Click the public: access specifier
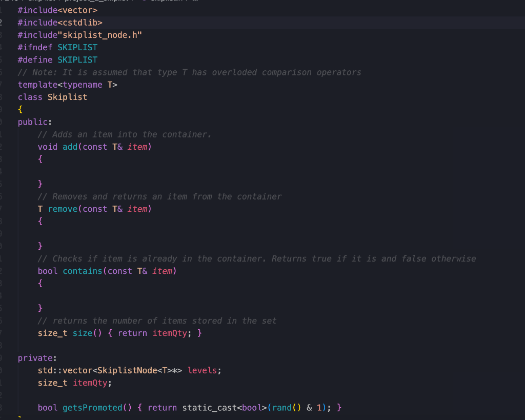 (x=35, y=122)
